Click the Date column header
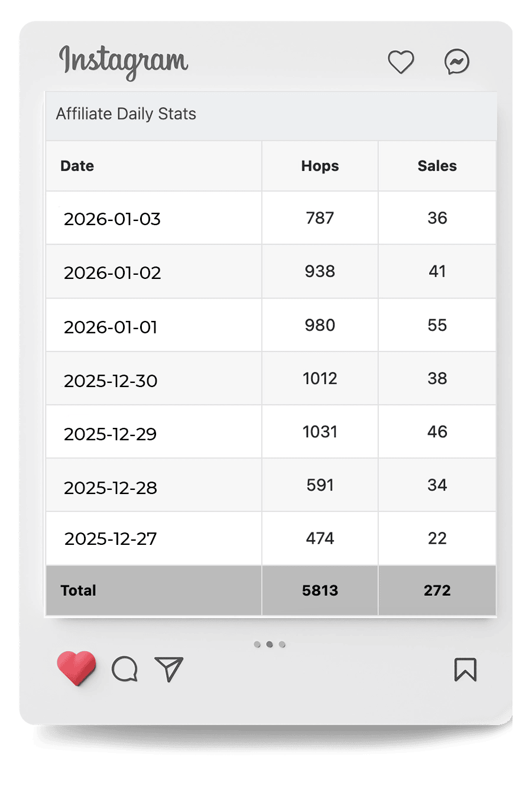The height and width of the screenshot is (786, 532). coord(77,166)
